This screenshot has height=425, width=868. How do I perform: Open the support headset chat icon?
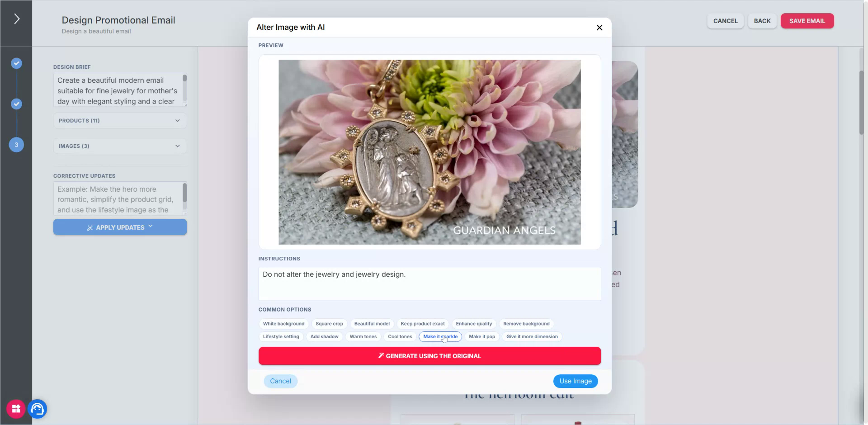pyautogui.click(x=38, y=409)
